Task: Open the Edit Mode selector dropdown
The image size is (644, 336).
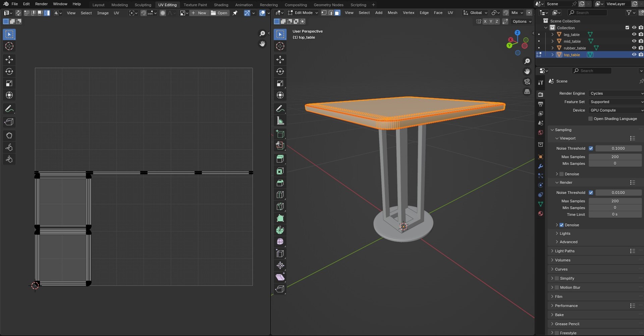Action: click(303, 13)
